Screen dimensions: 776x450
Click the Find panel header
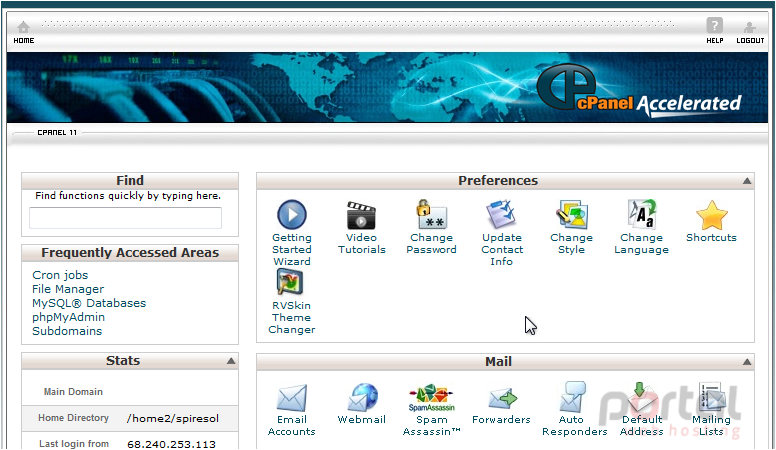(x=130, y=181)
